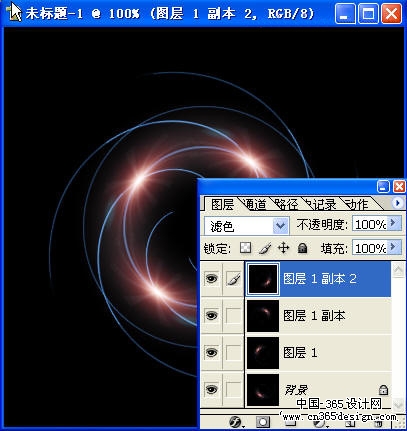Expand the 填充 fill slider arrow

(x=394, y=247)
